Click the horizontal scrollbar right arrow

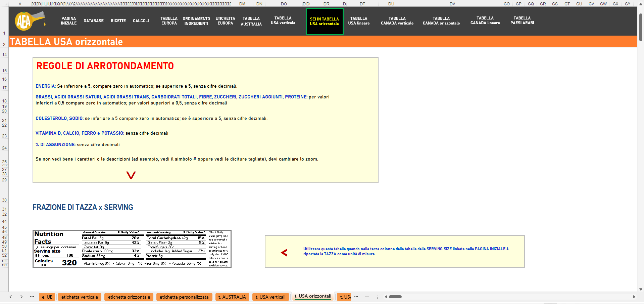pyautogui.click(x=634, y=297)
